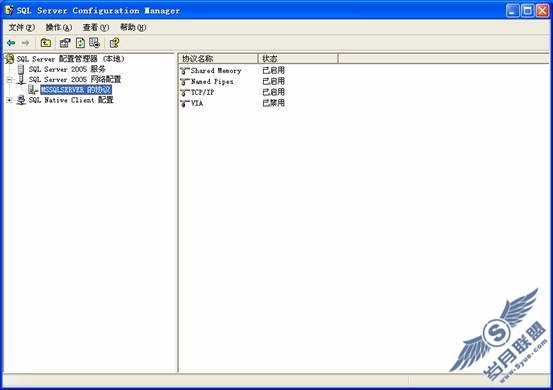Viewport: 553px width, 390px height.
Task: Click the Export list toolbar icon
Action: point(95,43)
